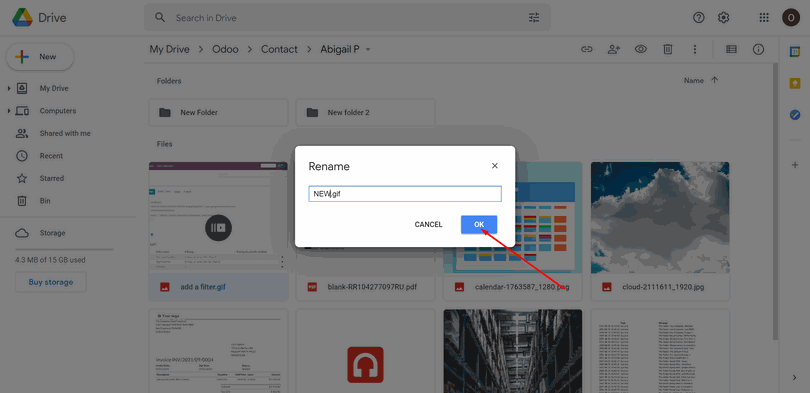Screen dimensions: 810x393
Task: Select the blank-RR104277097RU.pdf file
Action: 366,287
